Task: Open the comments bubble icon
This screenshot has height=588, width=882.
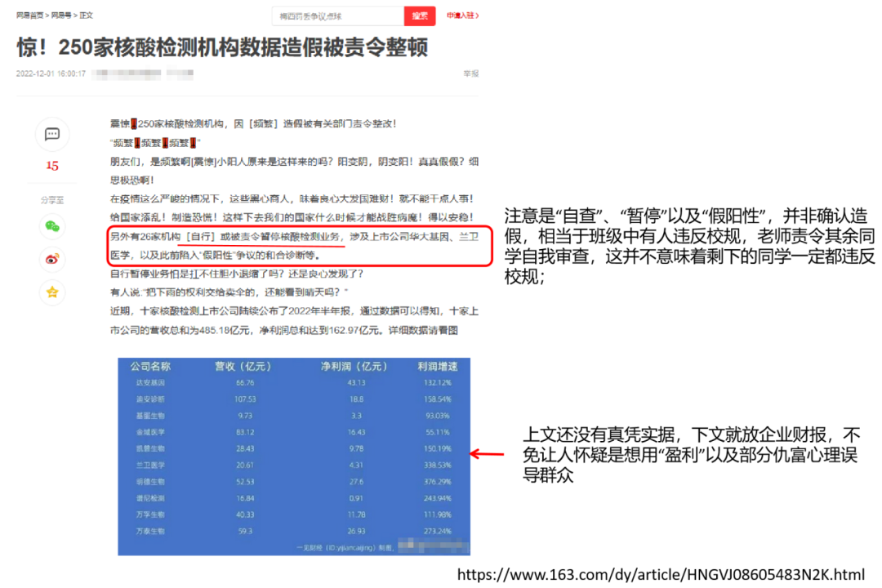Action: tap(51, 136)
